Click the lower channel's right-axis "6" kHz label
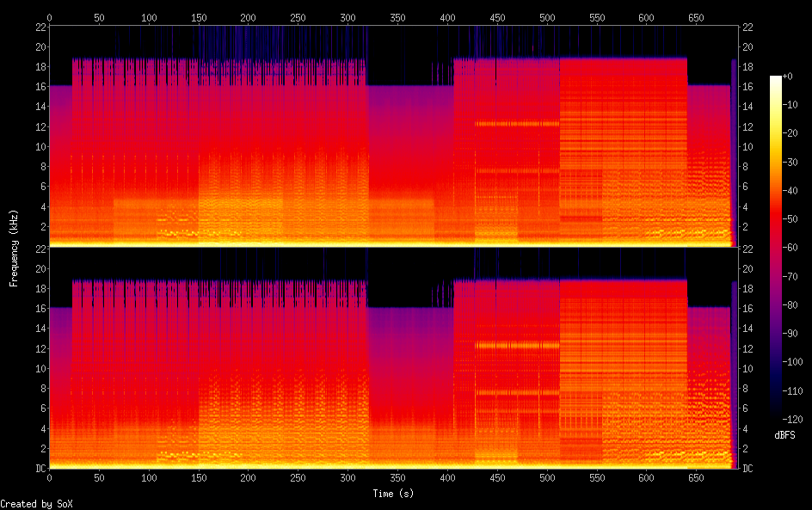Screen dimensions: 812x510 [x=745, y=409]
